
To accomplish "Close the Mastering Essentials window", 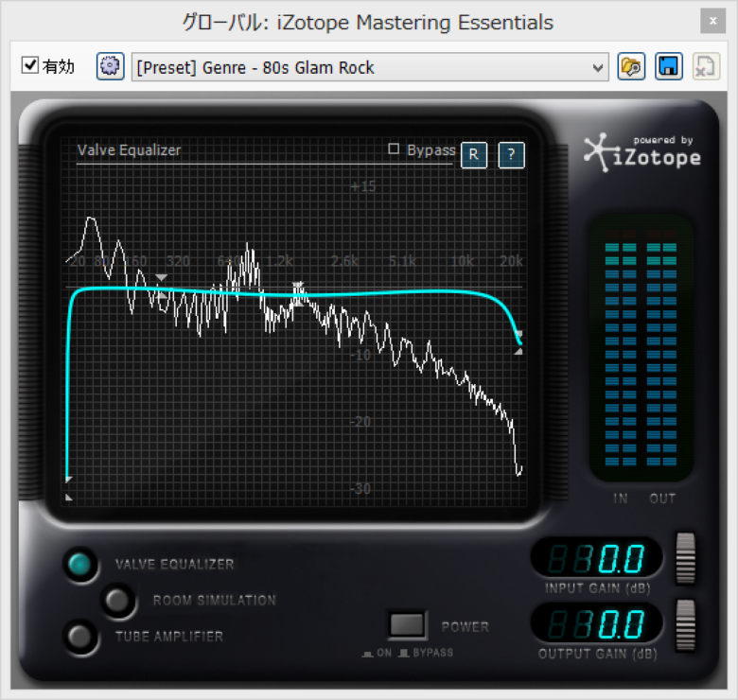I will click(712, 21).
